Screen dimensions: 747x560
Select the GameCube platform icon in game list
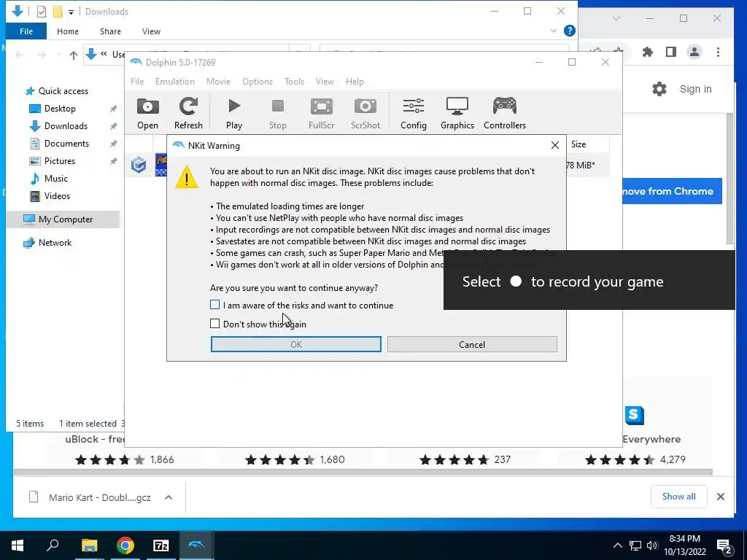click(x=139, y=166)
